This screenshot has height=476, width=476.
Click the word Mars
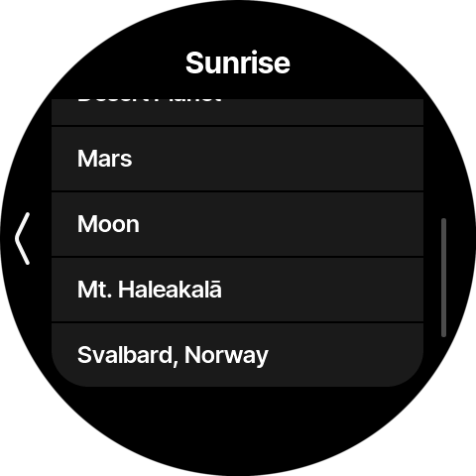point(105,159)
